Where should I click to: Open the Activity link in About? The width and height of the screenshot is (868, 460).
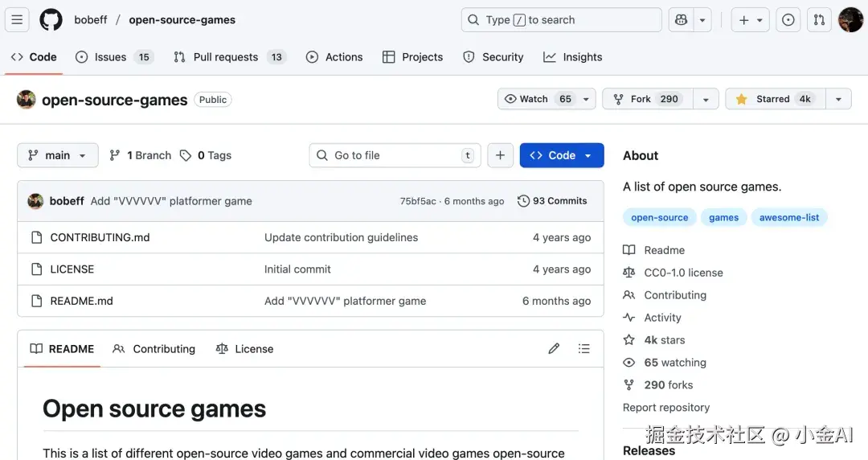tap(652, 318)
